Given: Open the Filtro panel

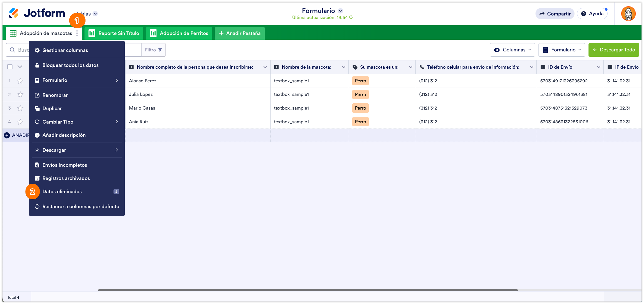Looking at the screenshot, I should (x=153, y=50).
